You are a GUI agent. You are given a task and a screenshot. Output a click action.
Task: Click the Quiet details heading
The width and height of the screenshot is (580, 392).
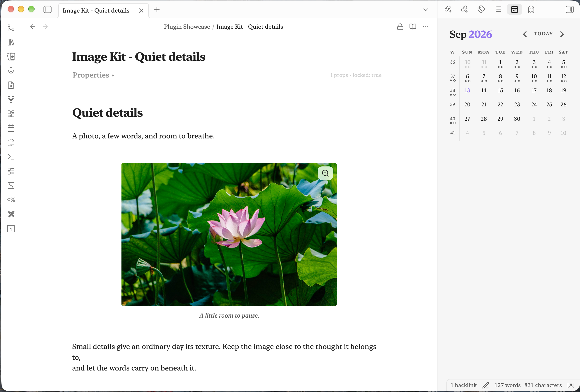(x=107, y=113)
